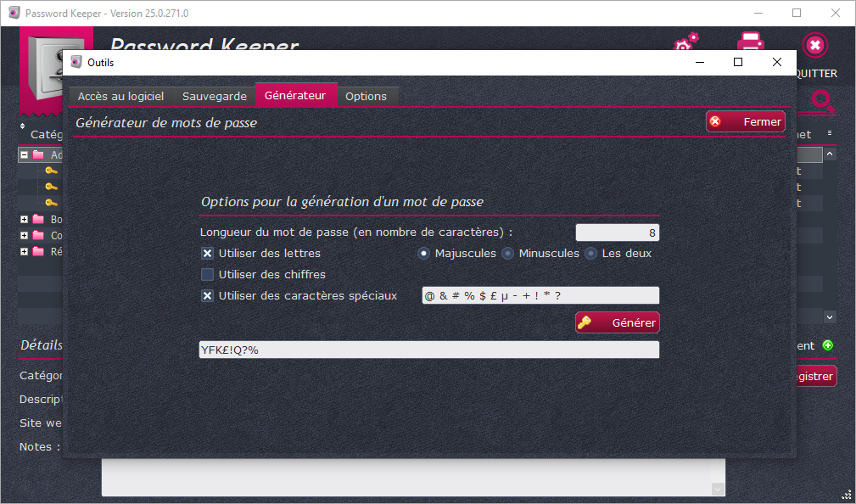Click the special characters list field

(x=540, y=295)
